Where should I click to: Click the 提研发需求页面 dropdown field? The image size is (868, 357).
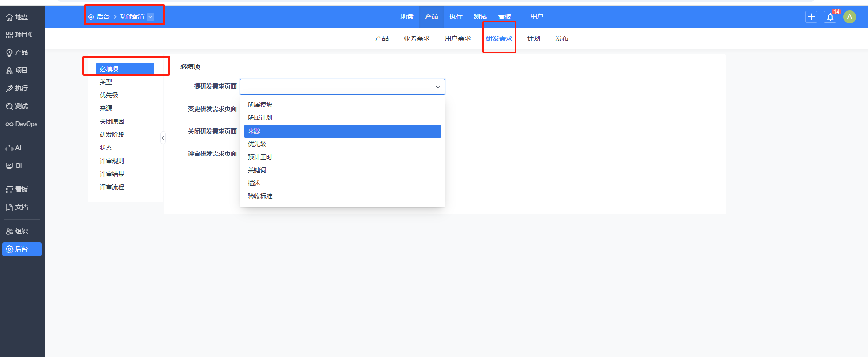point(342,87)
